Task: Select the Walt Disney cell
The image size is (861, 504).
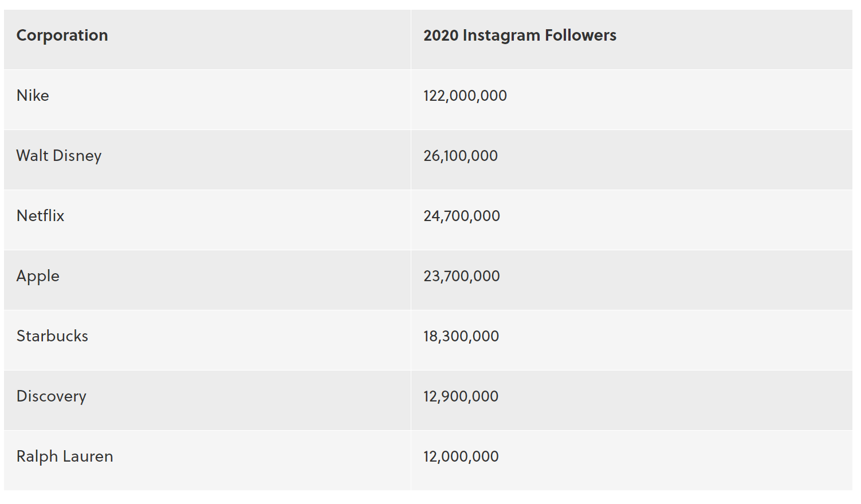Action: tap(58, 156)
